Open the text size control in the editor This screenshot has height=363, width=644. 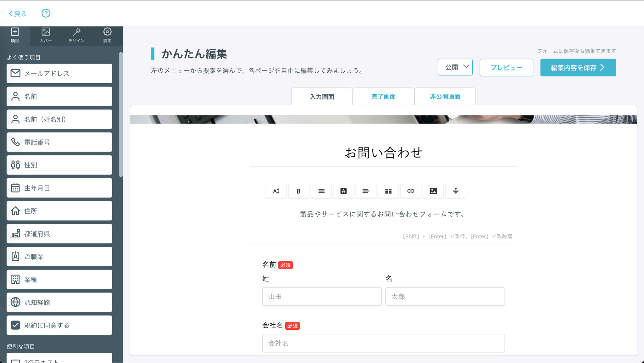(x=276, y=191)
